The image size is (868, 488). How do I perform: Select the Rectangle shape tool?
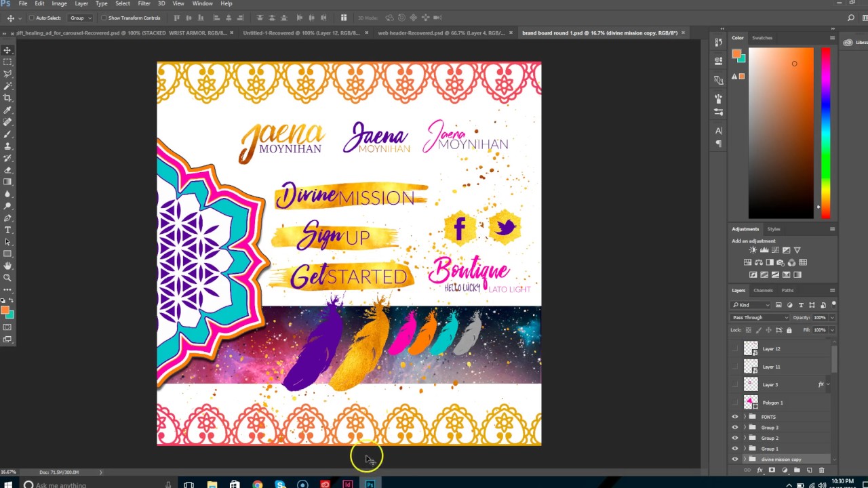tap(7, 253)
